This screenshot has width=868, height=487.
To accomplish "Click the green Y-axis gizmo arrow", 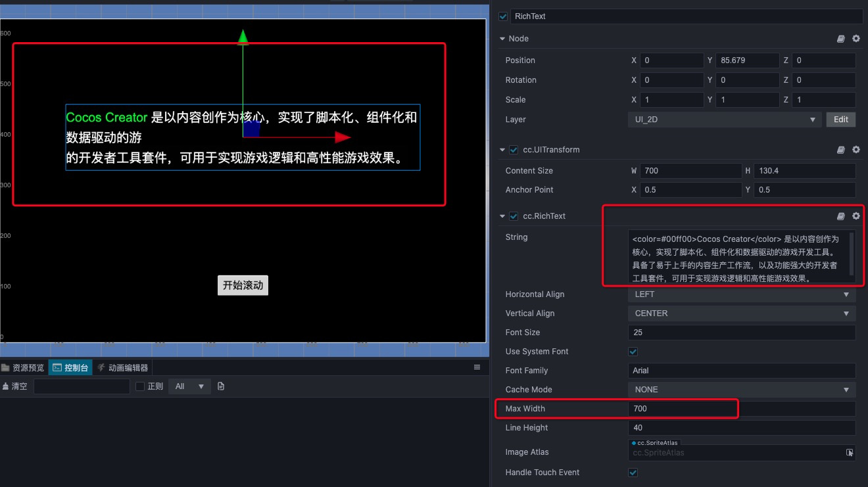I will [243, 37].
